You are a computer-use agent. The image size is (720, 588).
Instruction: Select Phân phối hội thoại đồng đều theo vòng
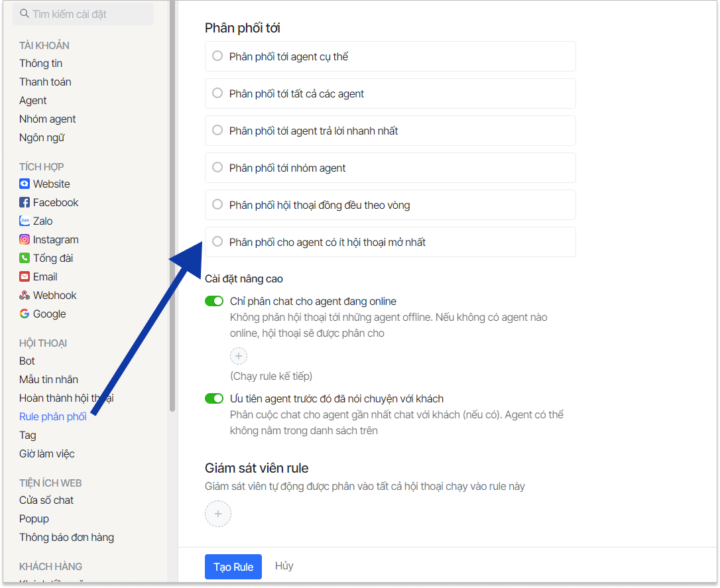[x=217, y=205]
